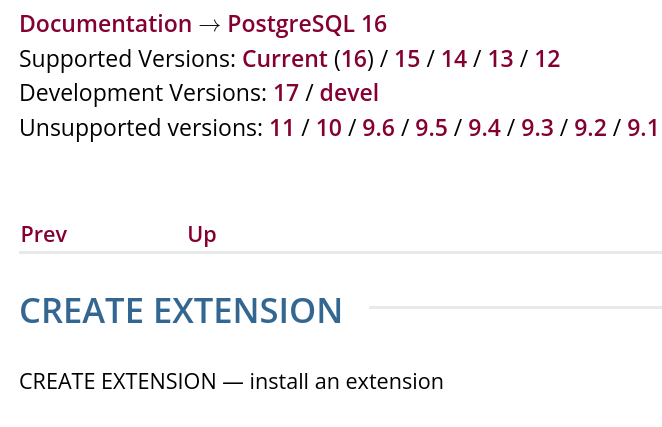
Task: Open unsupported version 9.6 docs
Action: [x=378, y=129]
